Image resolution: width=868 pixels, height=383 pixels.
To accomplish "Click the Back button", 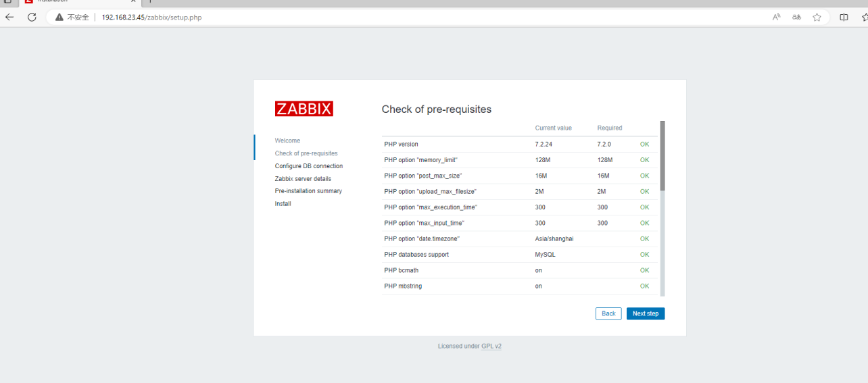I will tap(608, 313).
